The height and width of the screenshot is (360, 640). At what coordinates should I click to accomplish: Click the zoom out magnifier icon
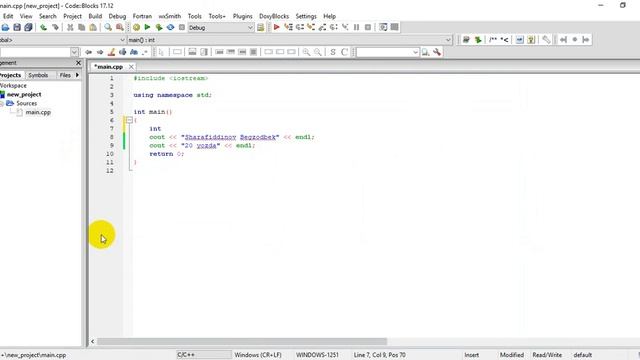(318, 52)
